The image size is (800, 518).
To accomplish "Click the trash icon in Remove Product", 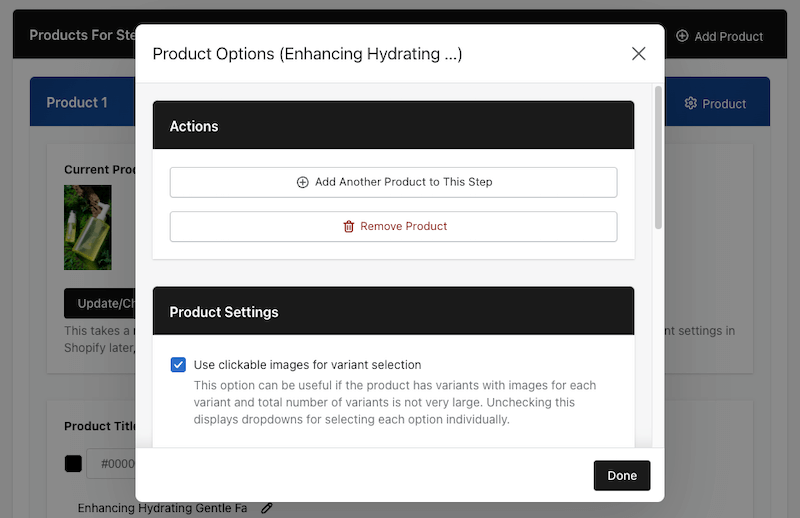I will pos(348,226).
